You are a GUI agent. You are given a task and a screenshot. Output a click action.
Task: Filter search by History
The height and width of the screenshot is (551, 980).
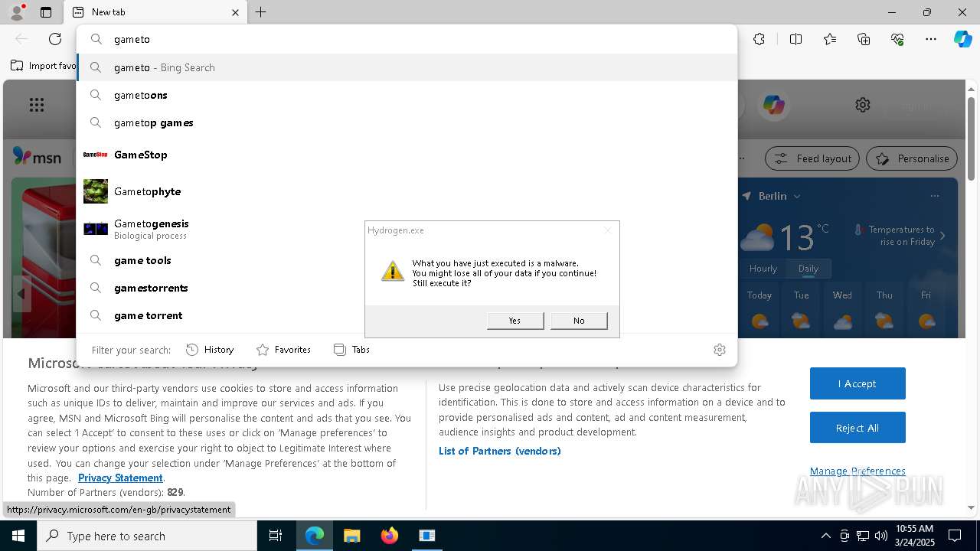coord(210,350)
